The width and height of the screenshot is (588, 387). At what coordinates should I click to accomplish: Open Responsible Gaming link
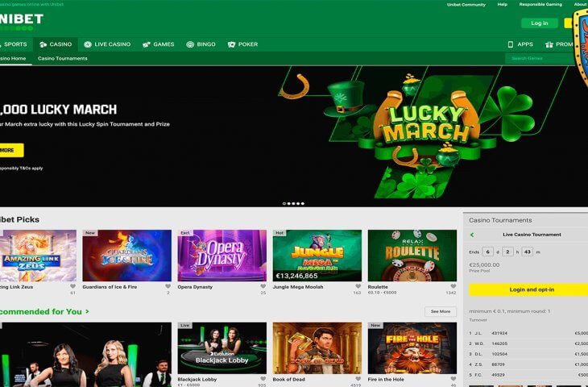tap(540, 5)
